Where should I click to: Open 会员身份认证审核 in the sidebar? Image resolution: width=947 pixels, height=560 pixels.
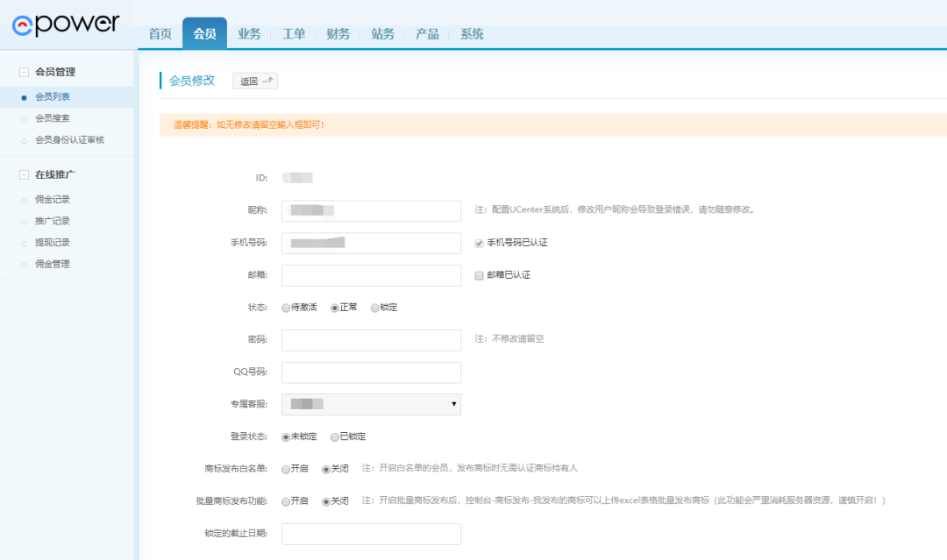click(68, 140)
